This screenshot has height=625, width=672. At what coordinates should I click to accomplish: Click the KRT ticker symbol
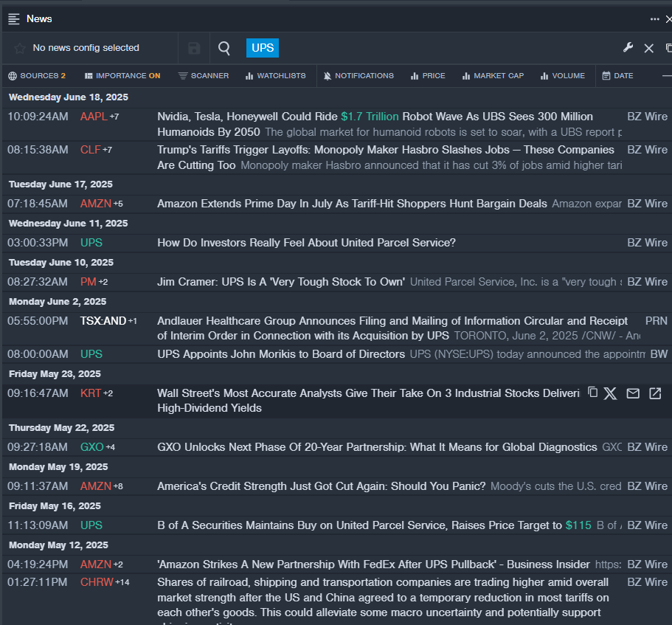(x=91, y=393)
